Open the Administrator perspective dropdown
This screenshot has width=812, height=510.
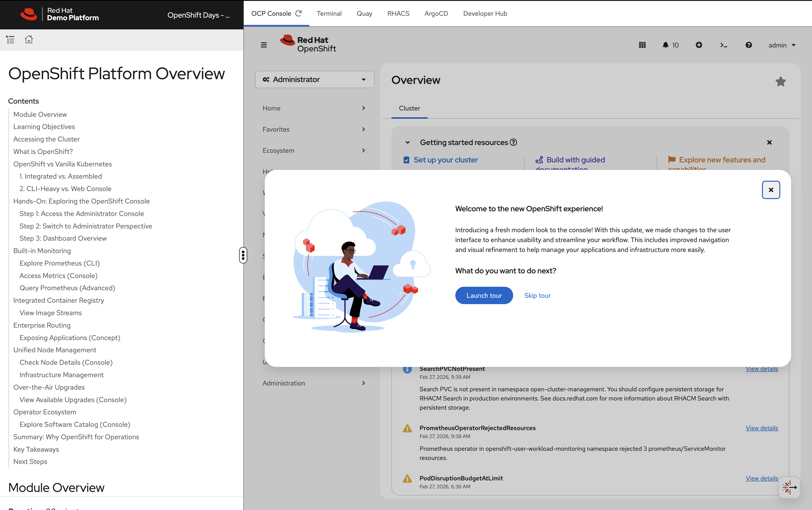[314, 79]
